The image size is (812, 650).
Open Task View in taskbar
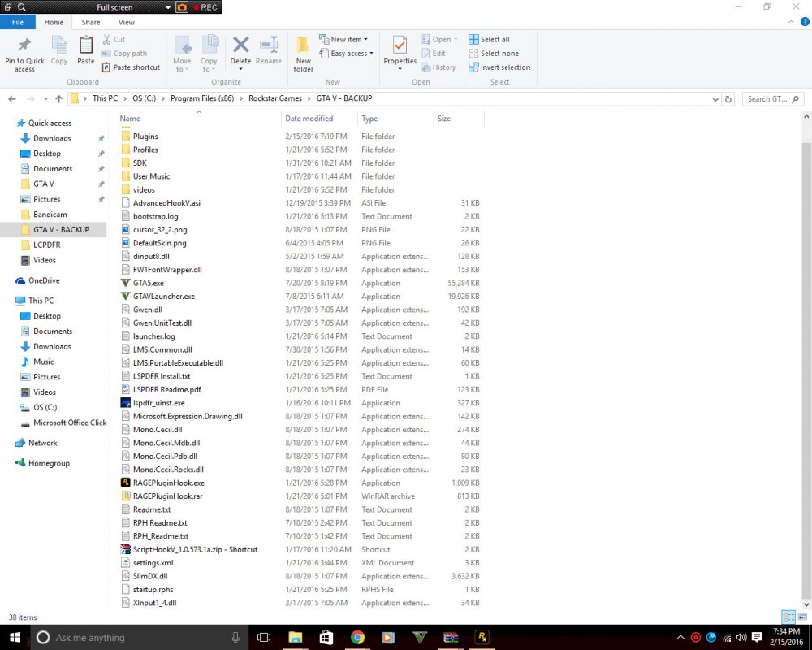click(x=264, y=638)
